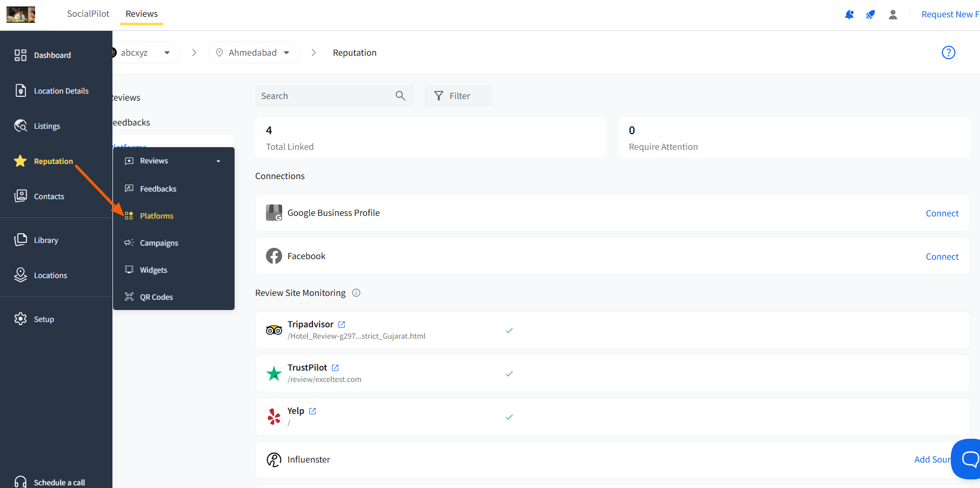Screen dimensions: 980x488
Task: Open the user account profile icon
Action: tap(893, 15)
